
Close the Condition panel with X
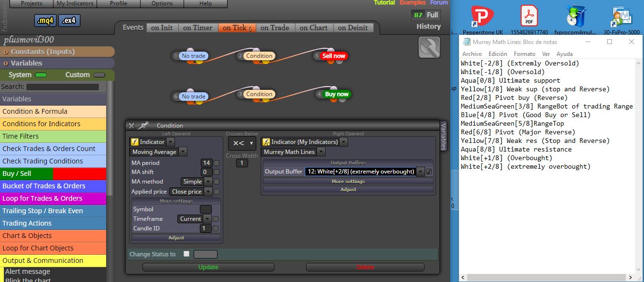[131, 126]
